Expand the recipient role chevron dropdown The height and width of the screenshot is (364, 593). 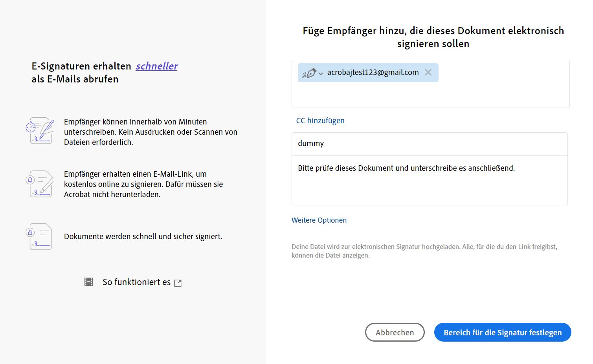pyautogui.click(x=321, y=73)
